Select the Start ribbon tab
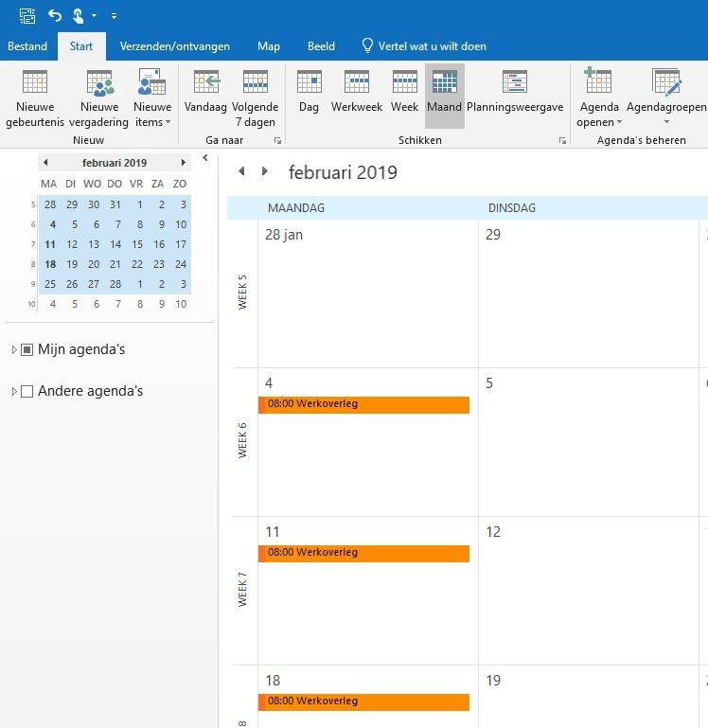This screenshot has width=708, height=728. pyautogui.click(x=81, y=46)
